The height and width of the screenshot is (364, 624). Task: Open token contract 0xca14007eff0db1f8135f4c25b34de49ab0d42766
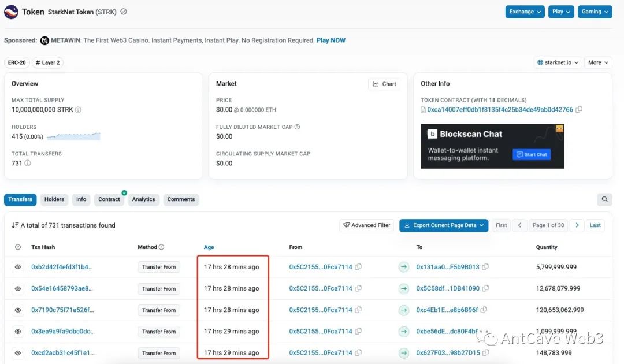point(500,109)
